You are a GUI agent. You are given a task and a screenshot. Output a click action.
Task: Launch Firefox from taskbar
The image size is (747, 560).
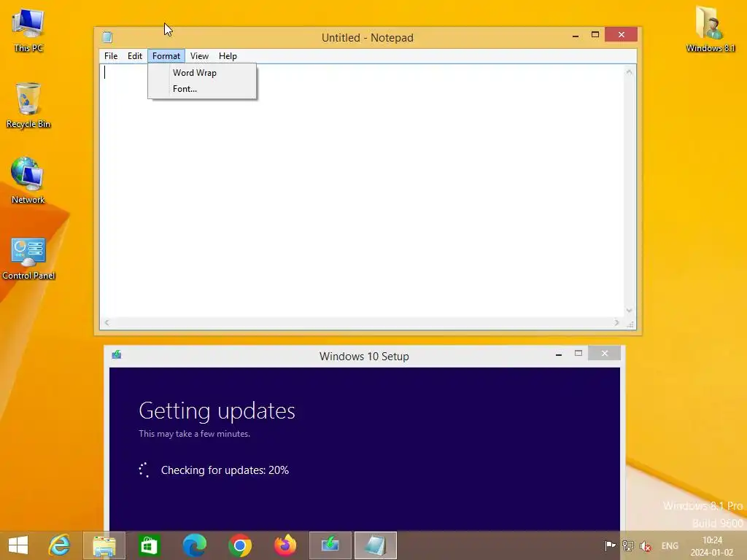285,545
